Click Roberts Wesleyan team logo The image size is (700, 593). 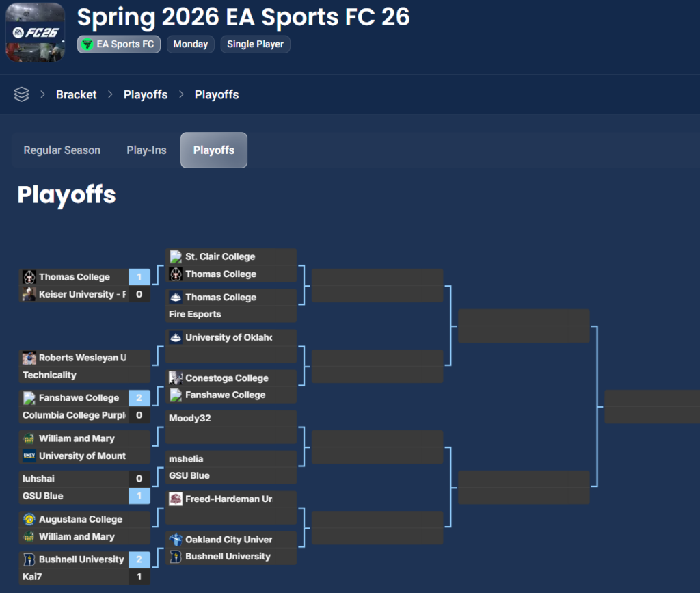click(29, 358)
